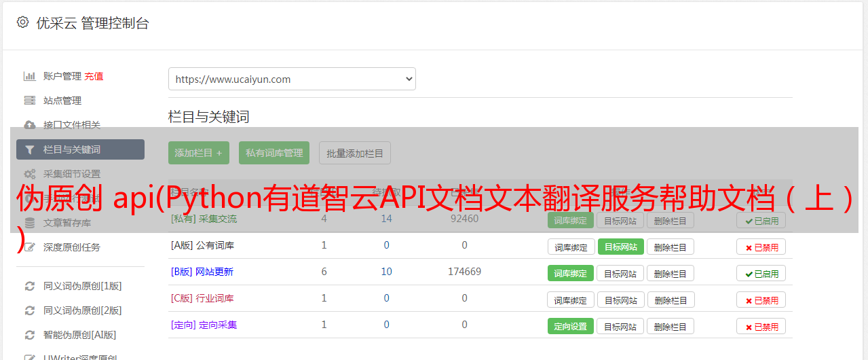868x360 pixels.
Task: Click the 栏目与关键词 page heading
Action: pos(209,117)
